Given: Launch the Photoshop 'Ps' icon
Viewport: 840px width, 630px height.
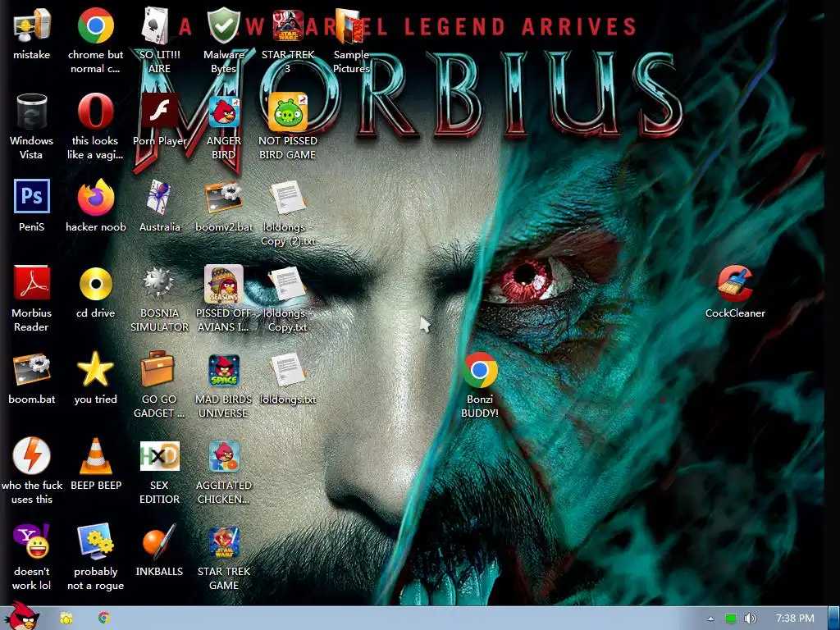Looking at the screenshot, I should 32,197.
